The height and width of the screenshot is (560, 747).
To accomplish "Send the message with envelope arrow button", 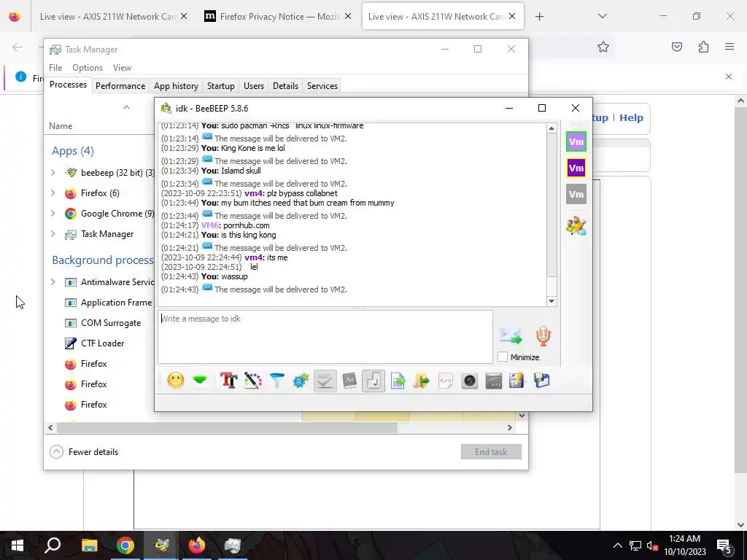I will [511, 335].
